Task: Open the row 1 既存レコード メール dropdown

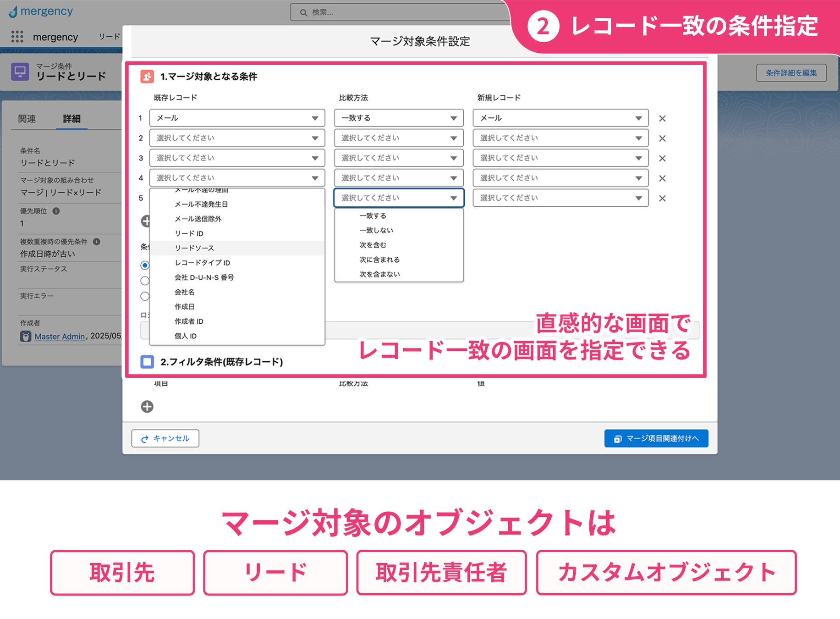Action: coord(237,118)
